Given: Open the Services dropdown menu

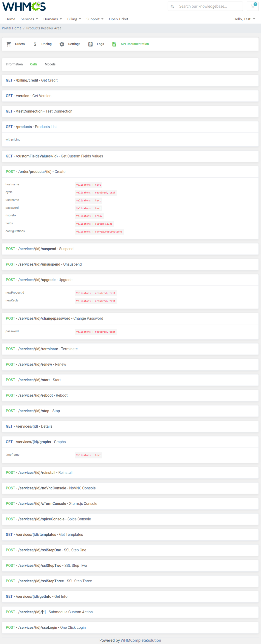Looking at the screenshot, I should click(x=29, y=19).
